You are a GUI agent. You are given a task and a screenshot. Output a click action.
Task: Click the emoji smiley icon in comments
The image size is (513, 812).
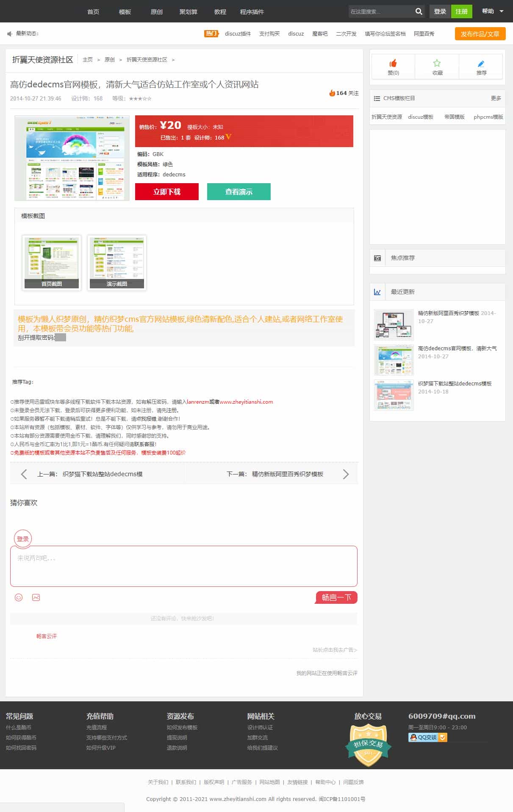tap(19, 597)
